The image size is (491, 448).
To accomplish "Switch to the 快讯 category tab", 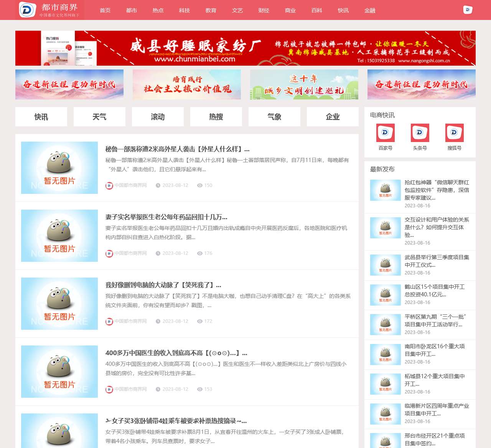I will click(41, 117).
